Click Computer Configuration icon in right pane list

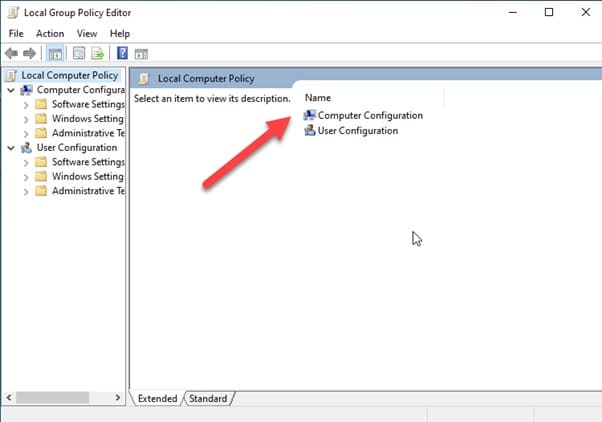(x=310, y=115)
